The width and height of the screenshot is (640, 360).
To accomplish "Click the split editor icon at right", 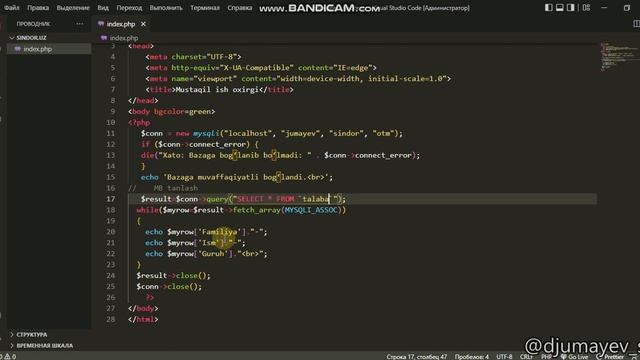I will point(636,24).
